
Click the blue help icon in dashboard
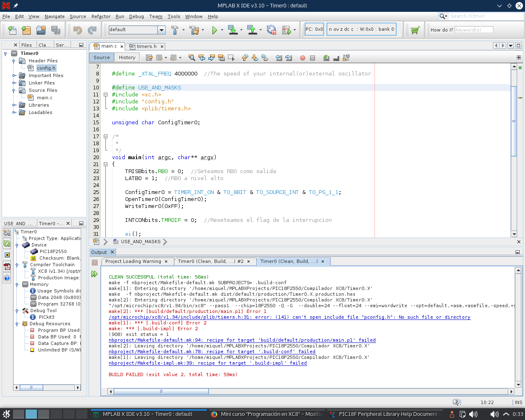pos(7,278)
